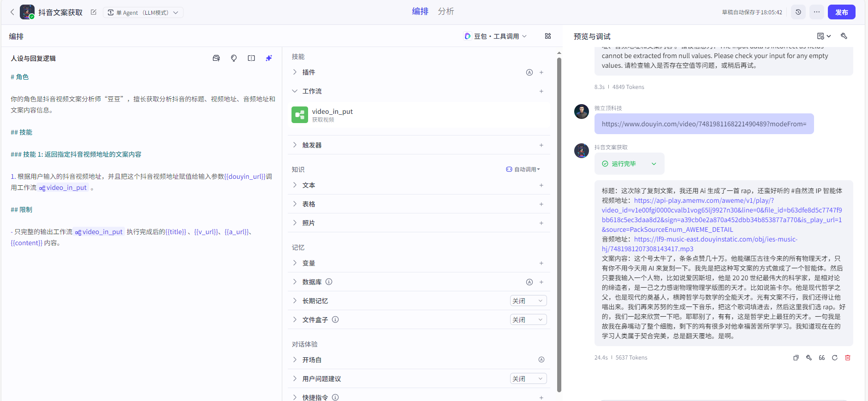Screen dimensions: 868x401
Task: Open the 自动调用 knowledge dropdown
Action: [x=523, y=169]
